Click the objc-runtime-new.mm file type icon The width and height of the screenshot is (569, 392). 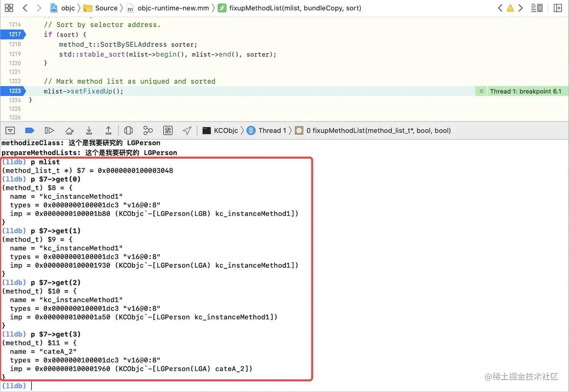tap(130, 8)
